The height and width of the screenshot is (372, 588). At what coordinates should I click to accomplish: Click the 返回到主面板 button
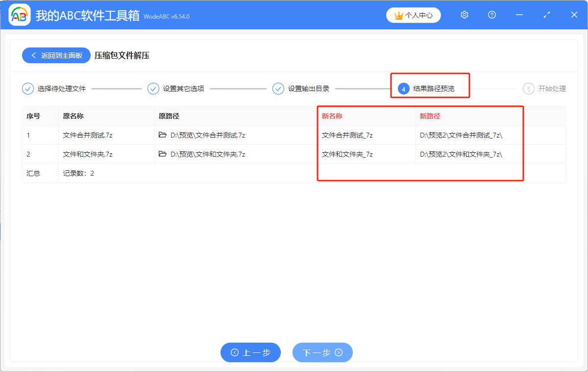[x=56, y=55]
